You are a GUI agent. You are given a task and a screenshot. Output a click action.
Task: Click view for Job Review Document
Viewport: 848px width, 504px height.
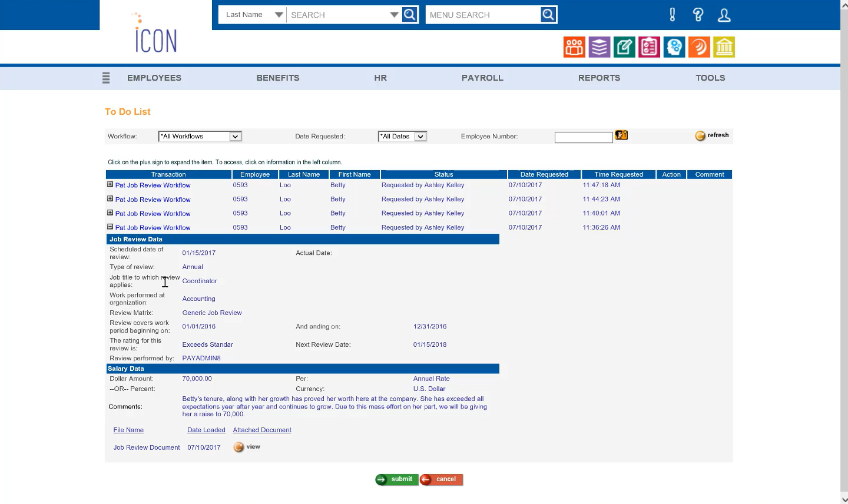247,447
